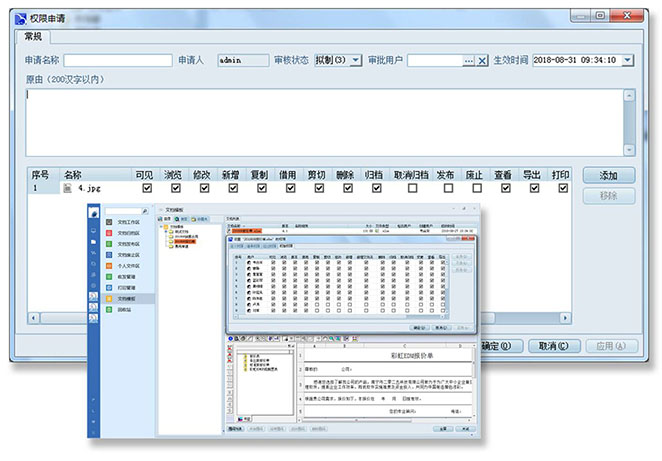Open 审批用户 browse ellipsis button

467,61
